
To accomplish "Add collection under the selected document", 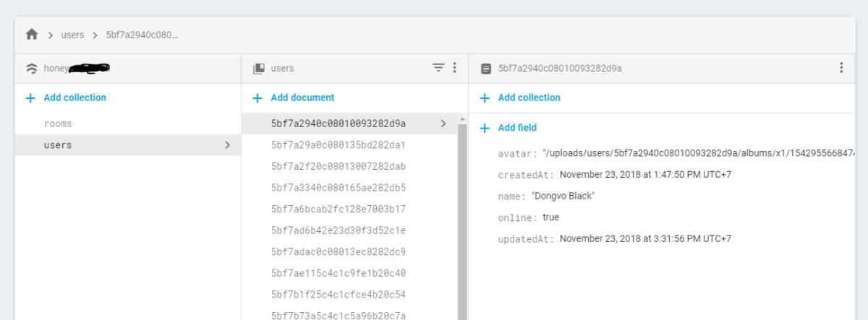I will [x=520, y=98].
